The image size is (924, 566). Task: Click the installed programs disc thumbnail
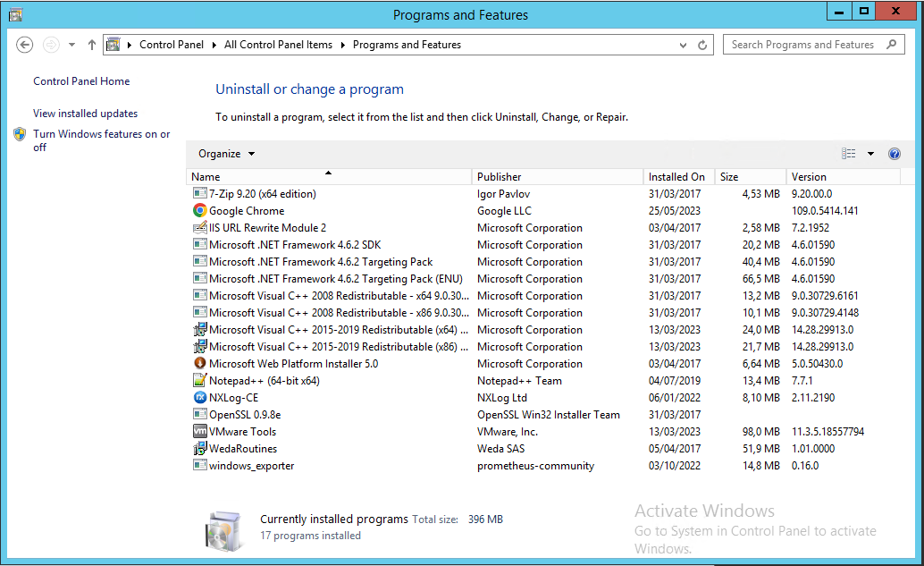tap(224, 531)
